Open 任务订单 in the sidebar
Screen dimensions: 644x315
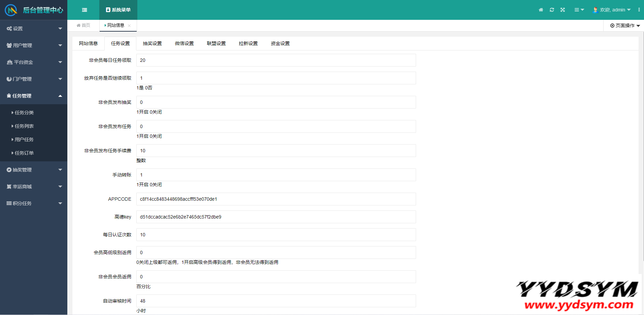click(x=24, y=153)
